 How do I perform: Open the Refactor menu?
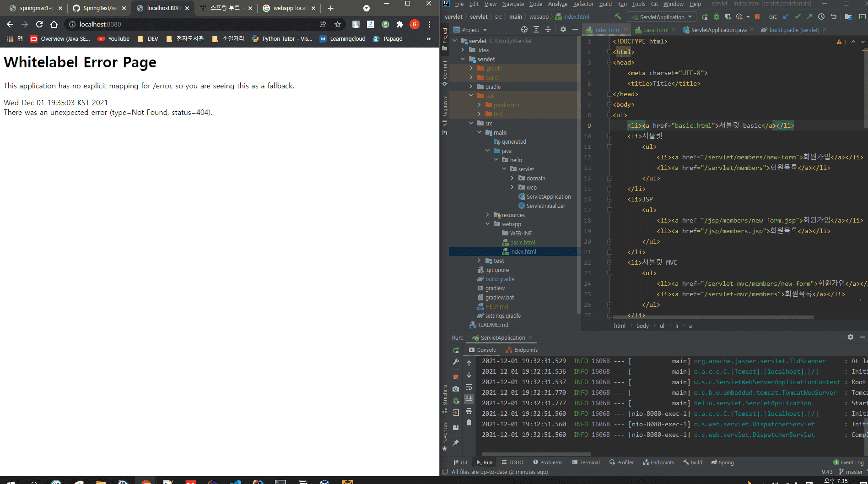click(x=583, y=4)
